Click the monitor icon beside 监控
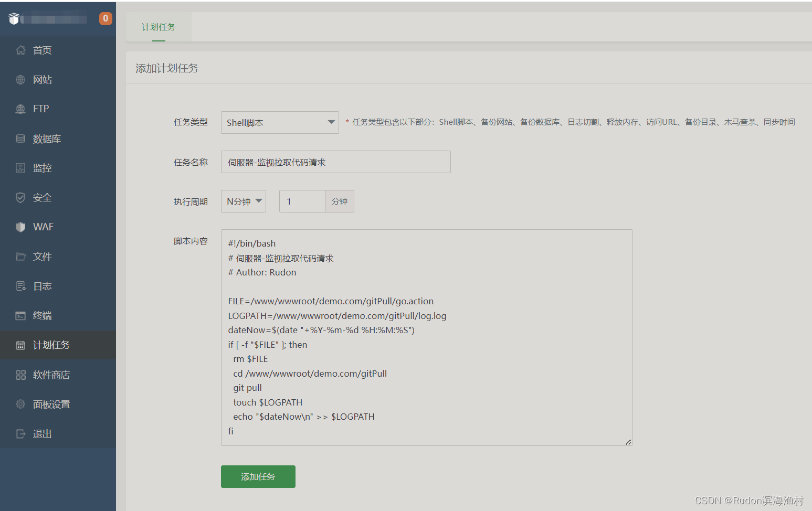 [x=20, y=168]
